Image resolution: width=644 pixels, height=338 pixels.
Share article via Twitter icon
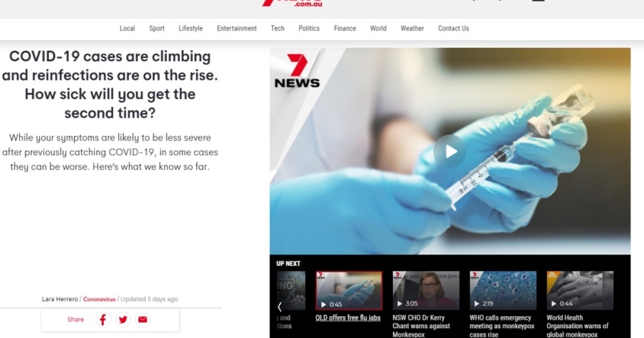(x=123, y=320)
